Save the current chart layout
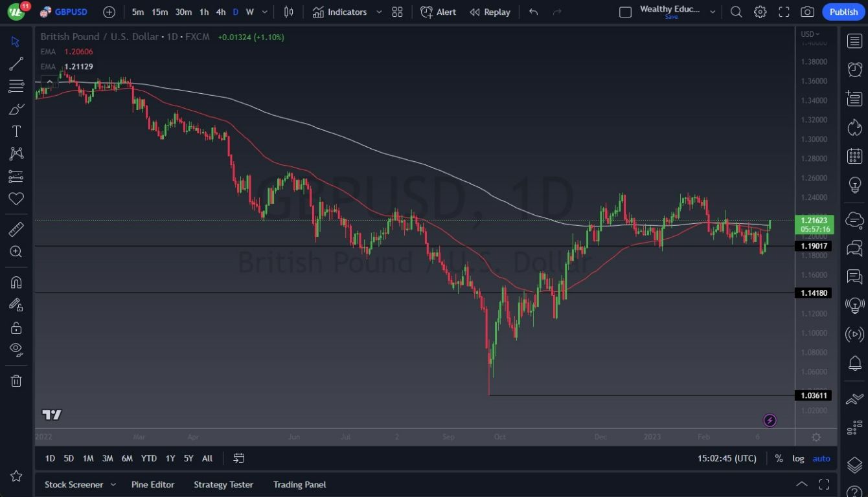The image size is (868, 497). 672,17
